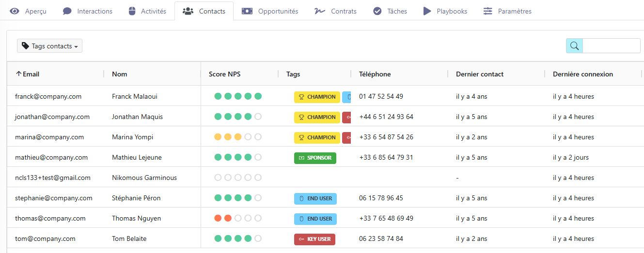
Task: Click the banknote icon for Opportunités
Action: click(247, 11)
